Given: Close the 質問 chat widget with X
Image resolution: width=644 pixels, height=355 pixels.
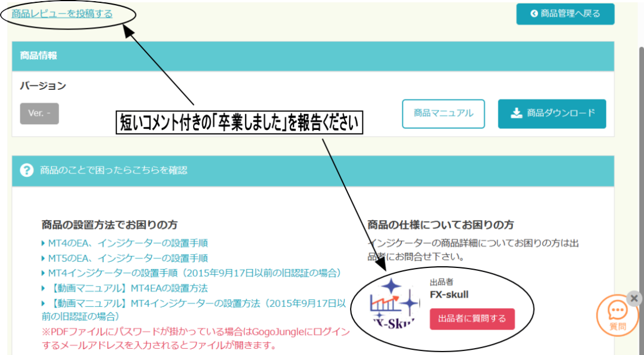Looking at the screenshot, I should (x=634, y=298).
